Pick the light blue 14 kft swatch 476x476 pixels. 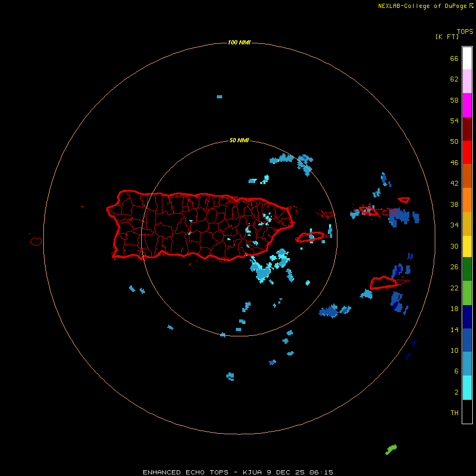467,364
